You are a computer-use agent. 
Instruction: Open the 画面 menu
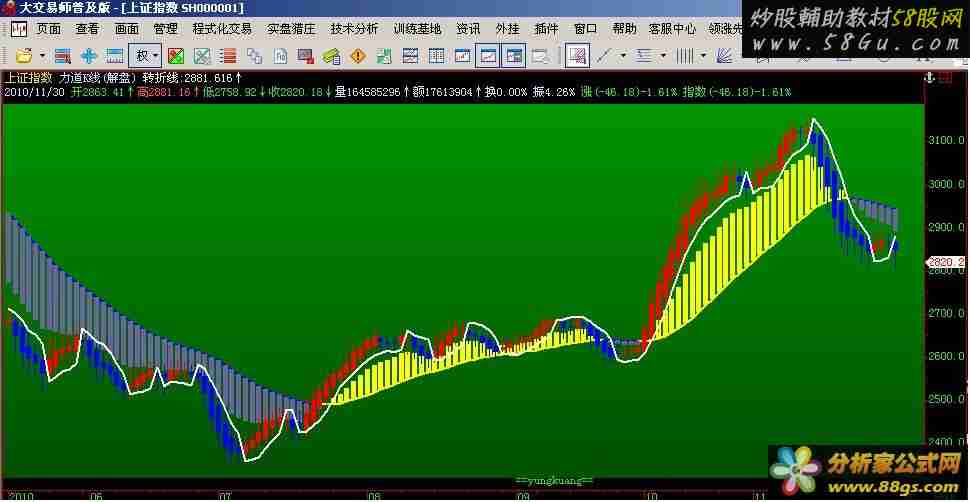pyautogui.click(x=127, y=29)
